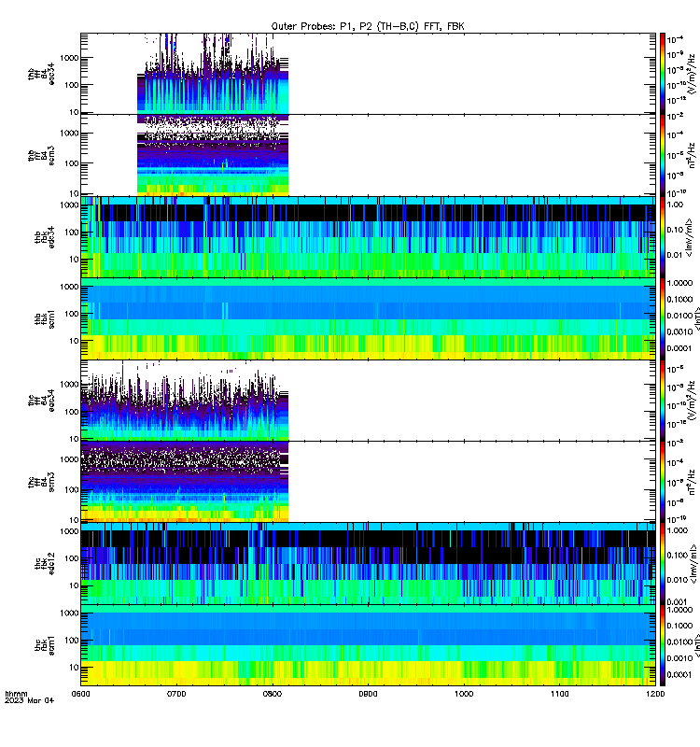Screen dimensions: 700x747
Task: Click the color bar of thc fbk scm1 panel
Action: pos(662,645)
